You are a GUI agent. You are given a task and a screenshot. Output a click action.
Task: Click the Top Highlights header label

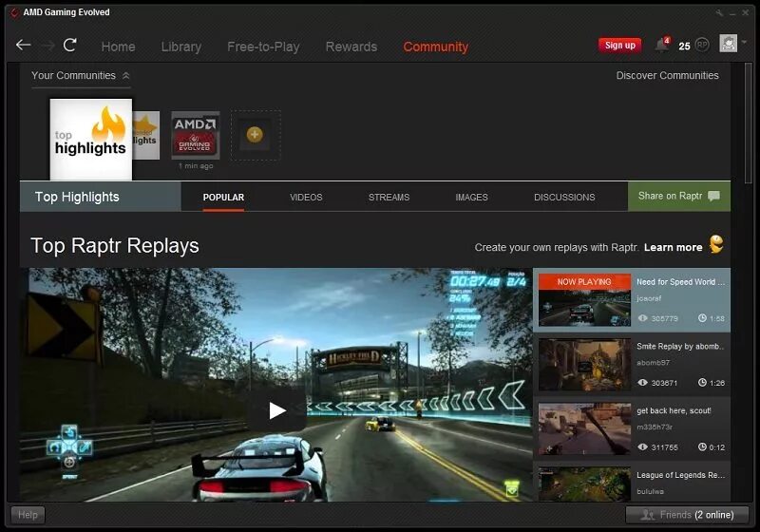tap(77, 197)
